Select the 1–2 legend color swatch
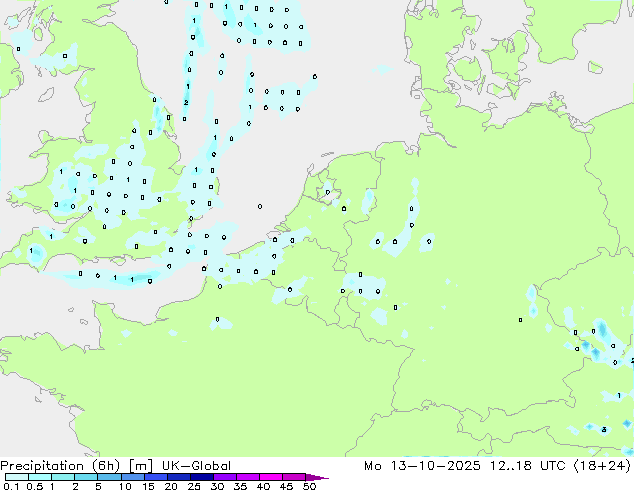Image resolution: width=634 pixels, height=490 pixels. pos(63,477)
